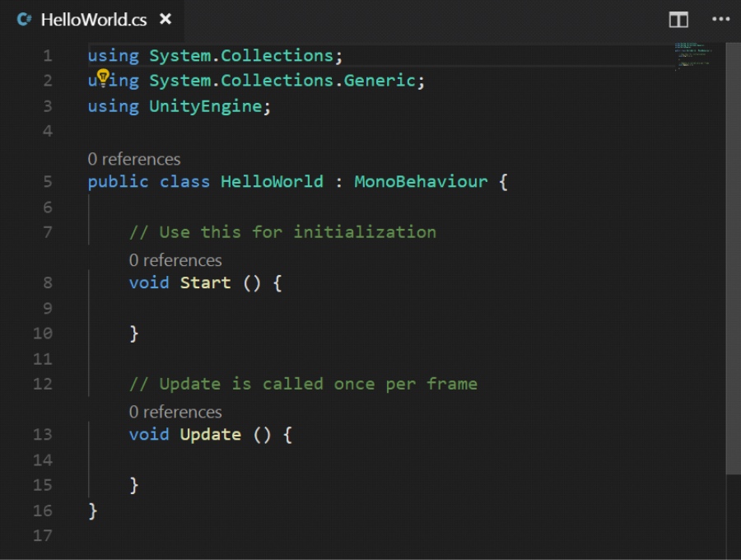The height and width of the screenshot is (560, 741).
Task: Click the class name "HelloWorld" on line 5
Action: (273, 181)
